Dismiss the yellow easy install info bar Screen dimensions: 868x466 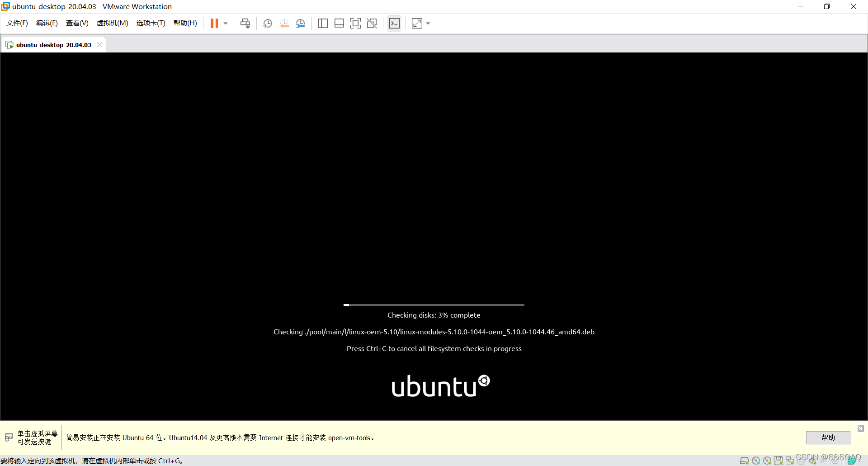[861, 428]
